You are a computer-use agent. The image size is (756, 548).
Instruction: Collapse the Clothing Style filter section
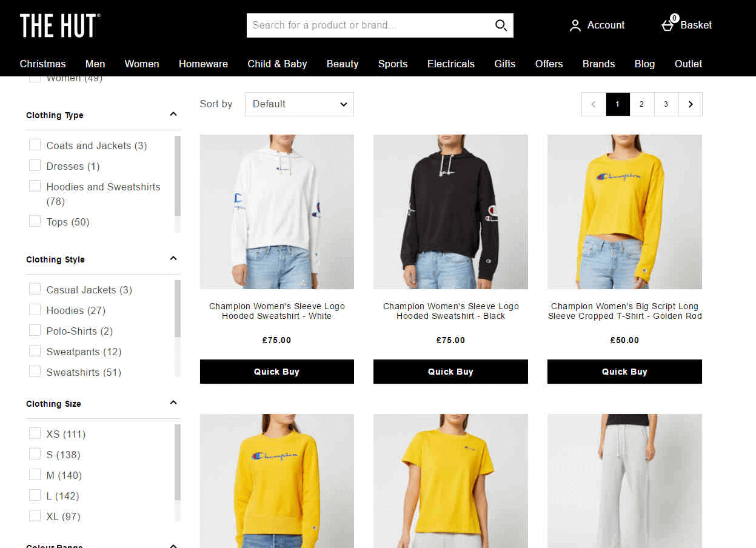click(173, 259)
